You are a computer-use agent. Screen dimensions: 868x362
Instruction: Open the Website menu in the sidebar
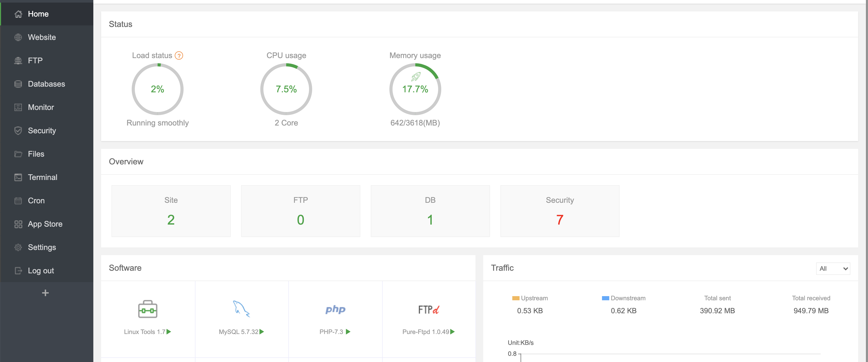[42, 37]
